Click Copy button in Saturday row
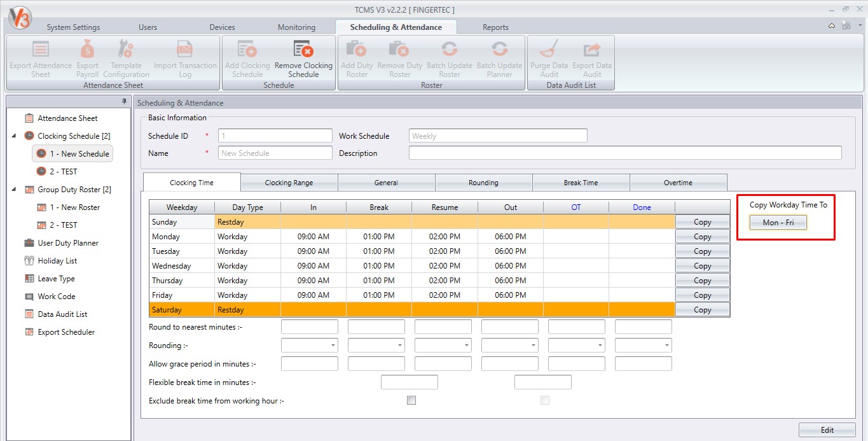Image resolution: width=868 pixels, height=441 pixels. click(703, 310)
